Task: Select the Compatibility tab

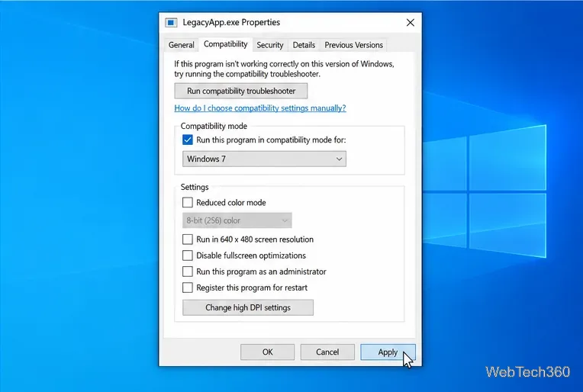Action: 225,44
